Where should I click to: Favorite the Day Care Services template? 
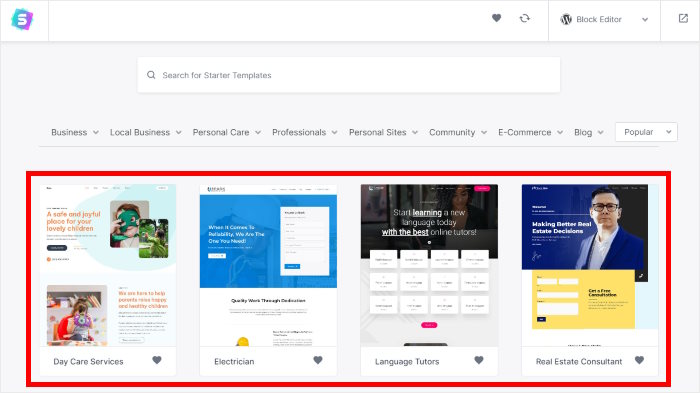tap(157, 360)
